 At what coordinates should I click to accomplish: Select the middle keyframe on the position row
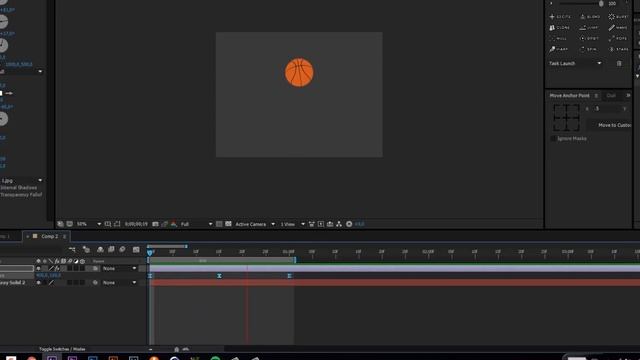[x=219, y=276]
